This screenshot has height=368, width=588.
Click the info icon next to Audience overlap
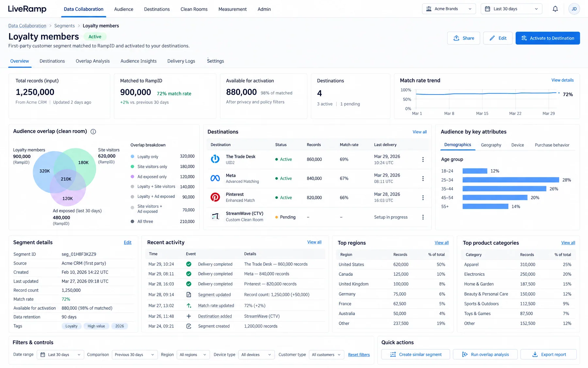point(93,131)
